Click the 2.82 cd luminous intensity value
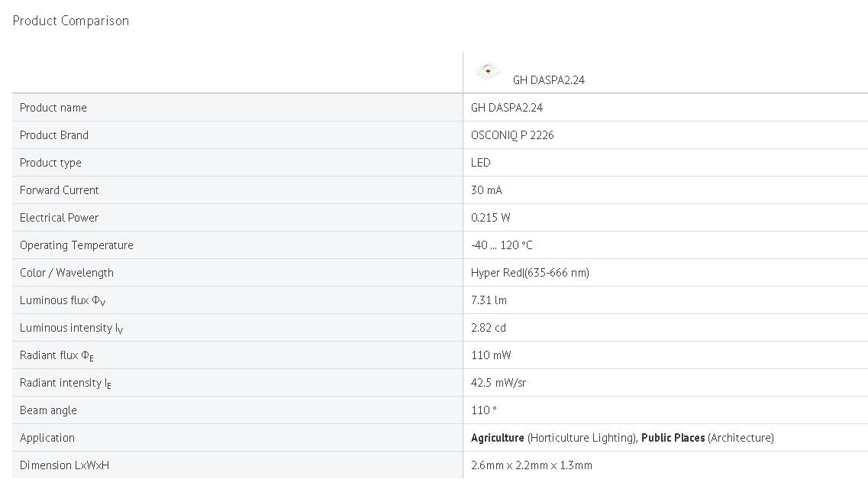868x486 pixels. 489,328
